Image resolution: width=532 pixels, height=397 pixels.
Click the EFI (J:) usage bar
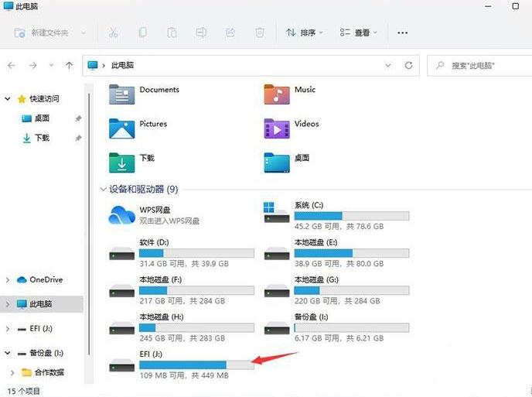click(196, 364)
